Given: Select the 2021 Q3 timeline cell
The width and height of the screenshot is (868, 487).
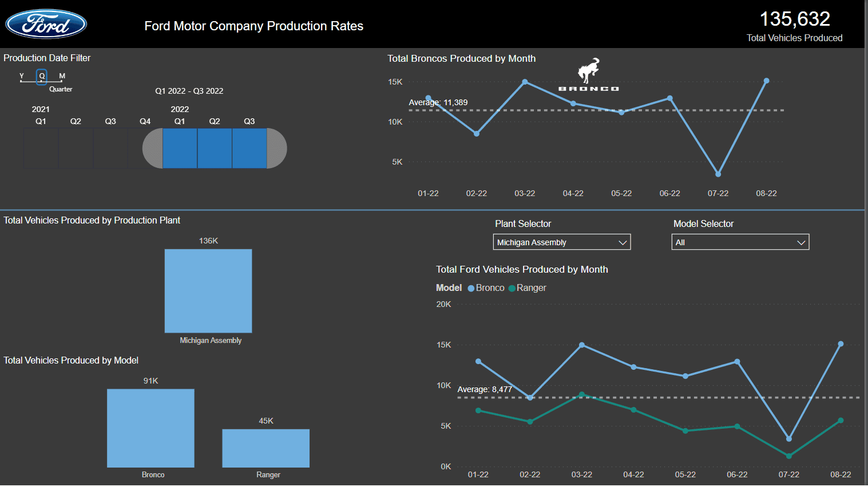Looking at the screenshot, I should (x=110, y=149).
